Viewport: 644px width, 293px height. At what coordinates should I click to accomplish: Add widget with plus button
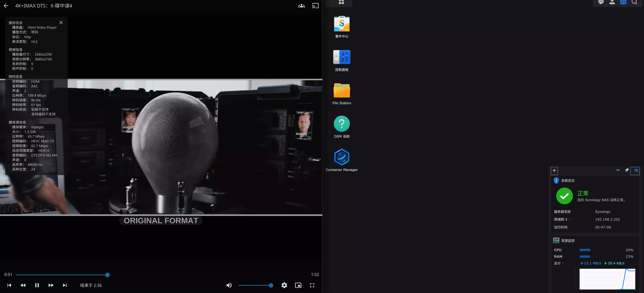point(554,170)
